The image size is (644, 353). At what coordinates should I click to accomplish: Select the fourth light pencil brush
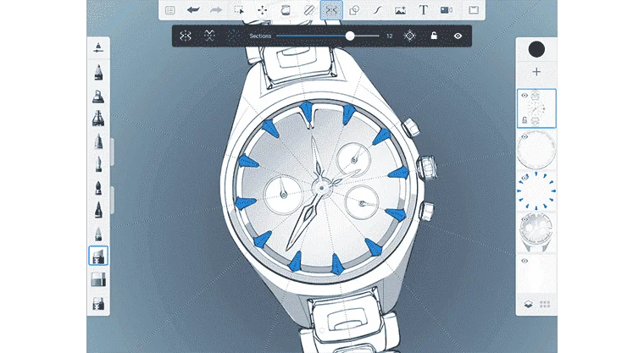pos(98,141)
